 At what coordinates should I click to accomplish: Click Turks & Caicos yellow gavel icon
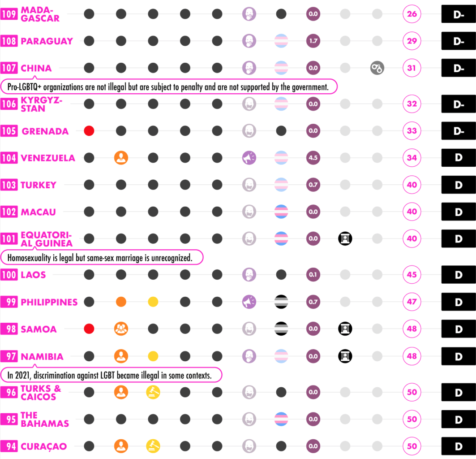(153, 392)
